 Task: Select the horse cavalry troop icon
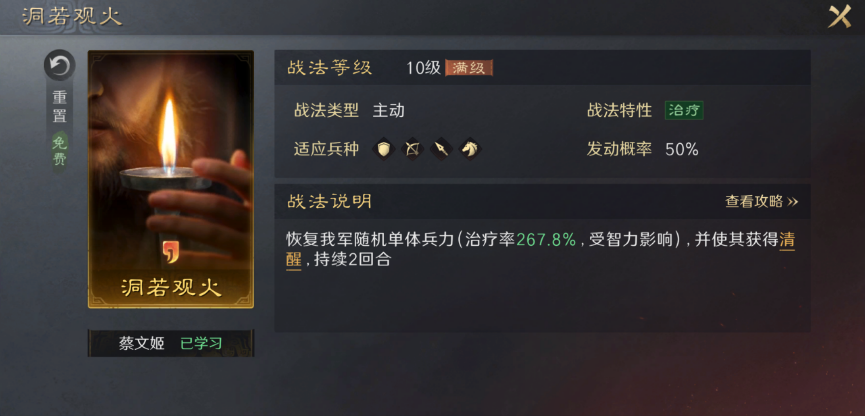click(x=469, y=149)
